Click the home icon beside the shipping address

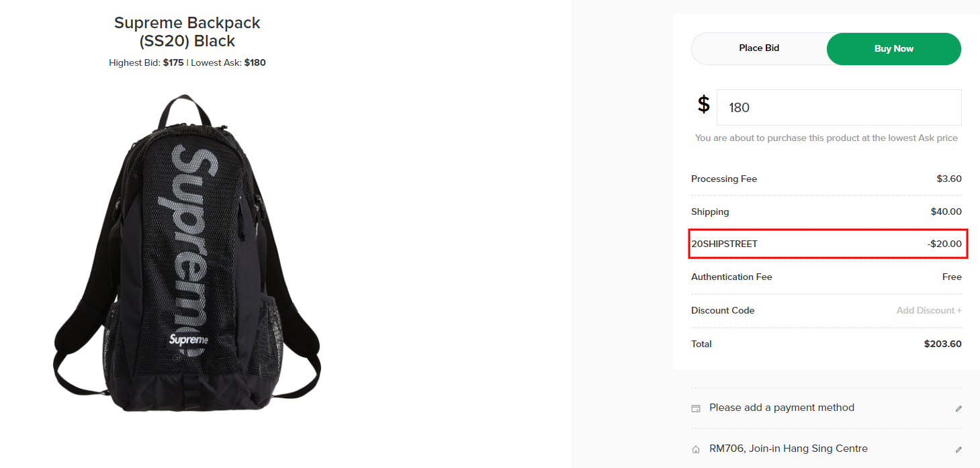(x=696, y=449)
